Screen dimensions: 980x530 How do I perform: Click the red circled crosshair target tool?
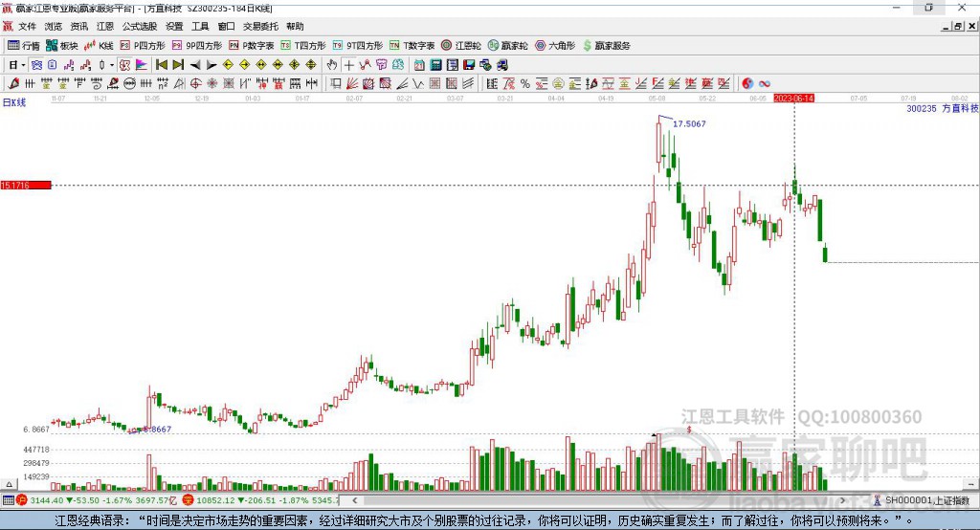[195, 84]
